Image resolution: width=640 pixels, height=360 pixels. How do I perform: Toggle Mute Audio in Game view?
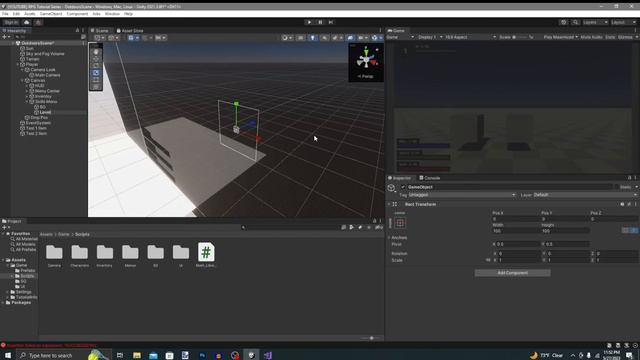click(591, 37)
